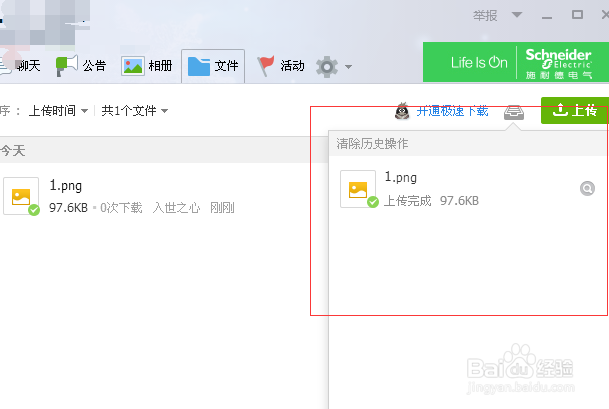Screen dimensions: 609x409
Task: Click the green 上传 upload button
Action: 575,110
